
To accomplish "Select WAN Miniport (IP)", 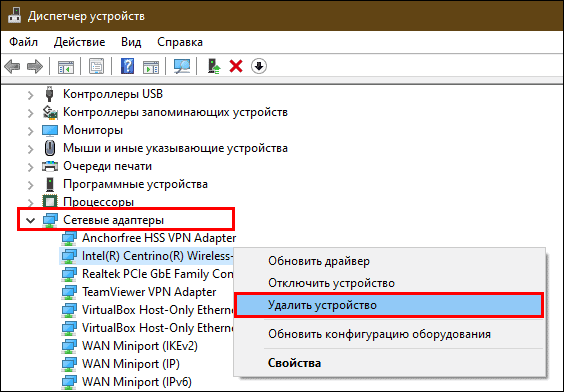I will coord(131,364).
